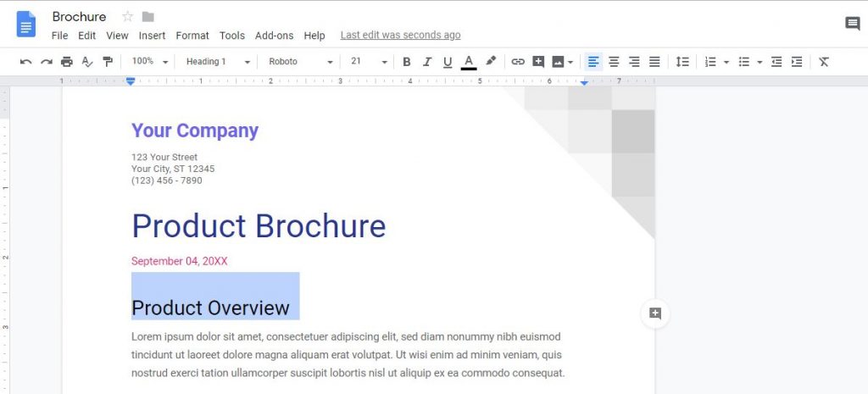
Task: Toggle underline formatting
Action: [x=448, y=62]
